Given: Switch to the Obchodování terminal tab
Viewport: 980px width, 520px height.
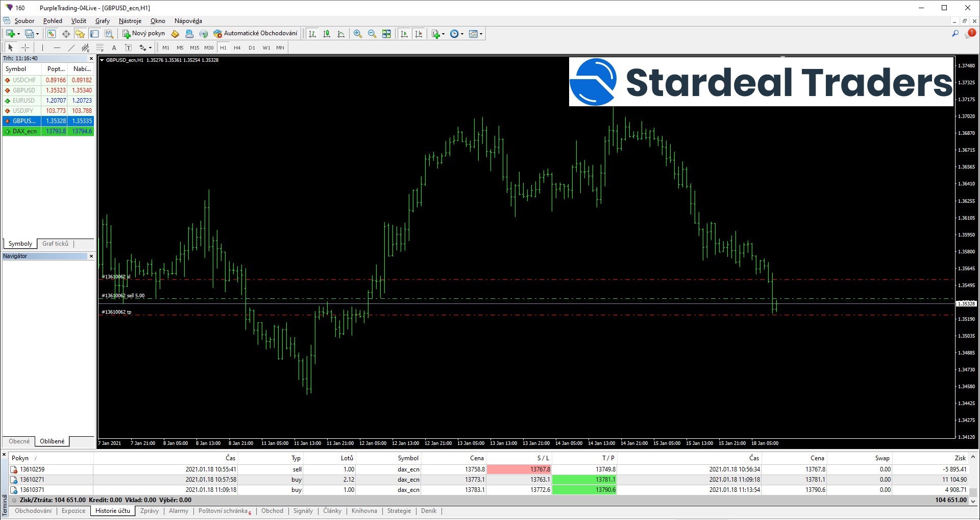Looking at the screenshot, I should coord(33,511).
